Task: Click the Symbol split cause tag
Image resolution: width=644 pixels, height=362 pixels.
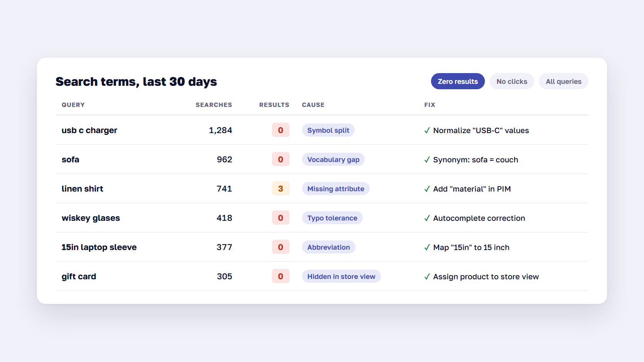Action: coord(328,130)
